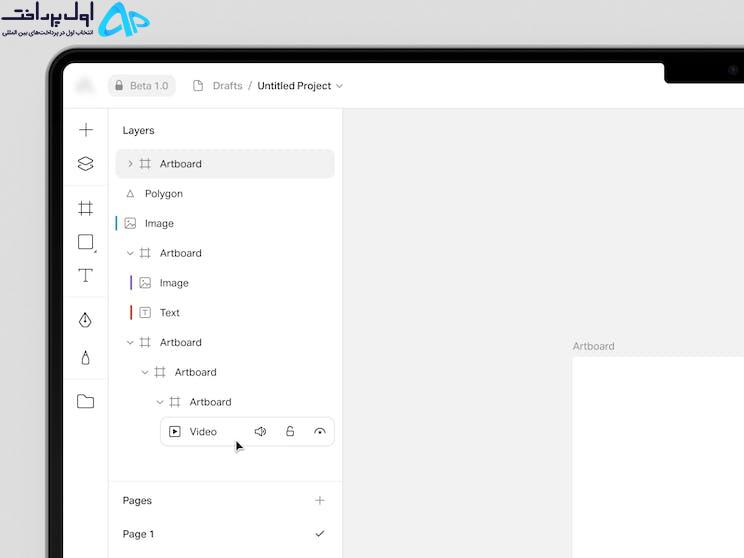Open the Drafts breadcrumb
The height and width of the screenshot is (558, 744).
pos(227,86)
